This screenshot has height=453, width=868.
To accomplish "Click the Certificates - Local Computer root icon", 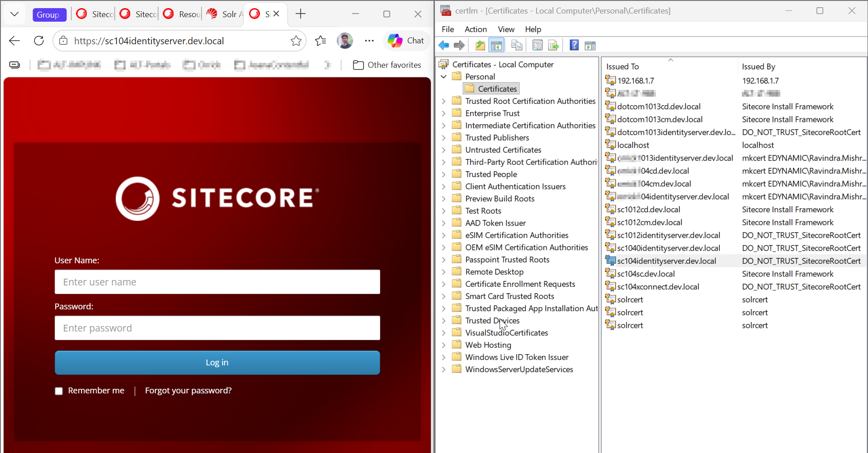I will pos(443,64).
